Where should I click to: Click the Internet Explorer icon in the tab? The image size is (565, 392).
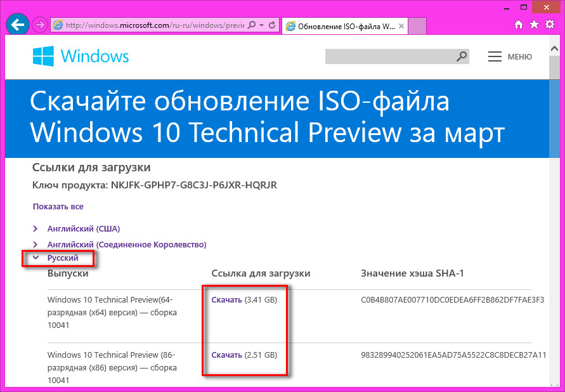pyautogui.click(x=290, y=26)
